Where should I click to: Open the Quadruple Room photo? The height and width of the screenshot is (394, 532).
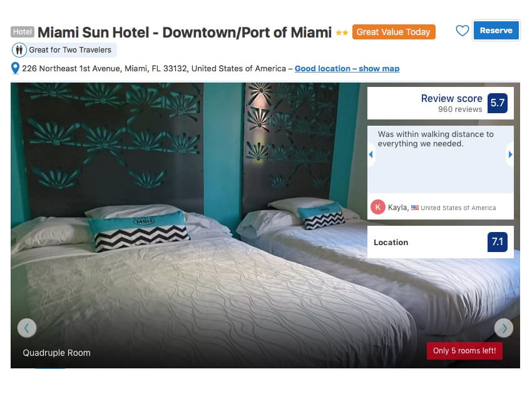pyautogui.click(x=265, y=226)
